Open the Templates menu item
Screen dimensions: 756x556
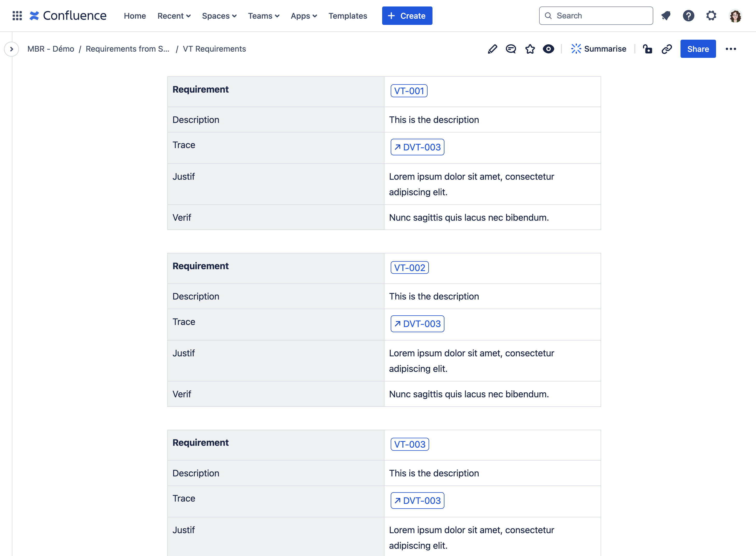tap(348, 16)
